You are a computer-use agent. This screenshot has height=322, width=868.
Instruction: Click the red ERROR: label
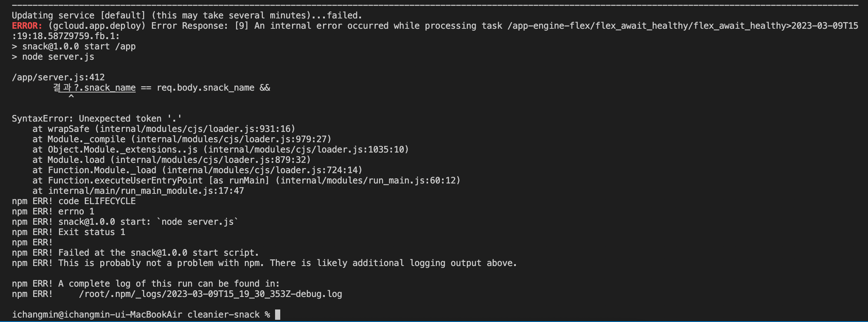tap(27, 26)
